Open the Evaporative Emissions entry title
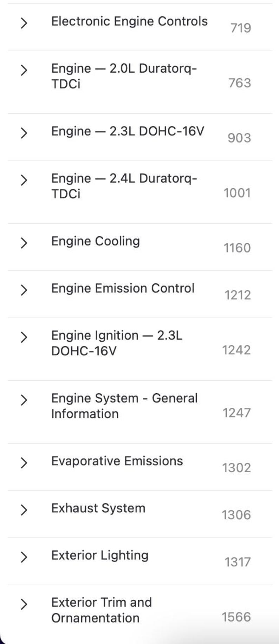The image size is (279, 644). click(117, 461)
